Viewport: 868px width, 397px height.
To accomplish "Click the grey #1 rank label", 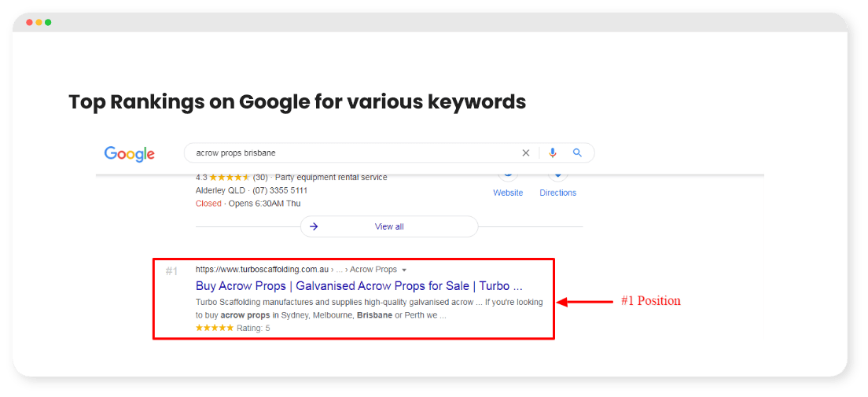I will [171, 270].
